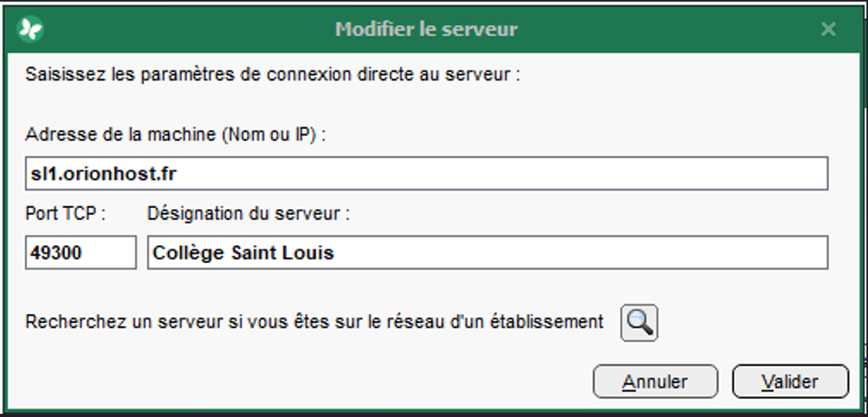The width and height of the screenshot is (868, 417).
Task: Click the "Adresse de la machine (Nom ou IP)" label
Action: 175,135
